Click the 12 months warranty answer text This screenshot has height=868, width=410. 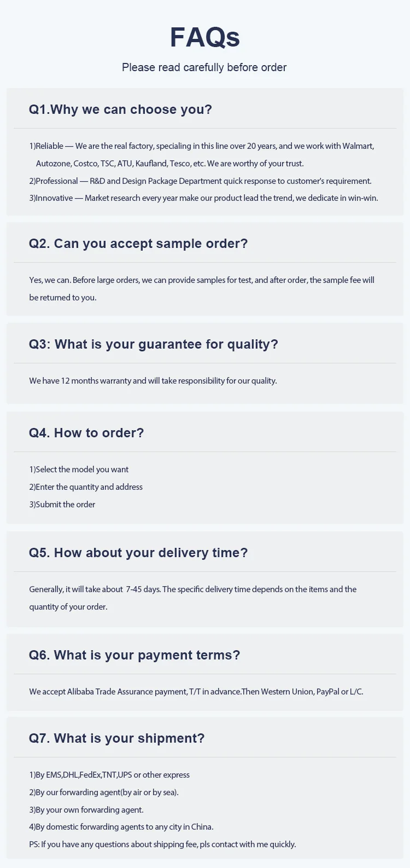pos(153,380)
